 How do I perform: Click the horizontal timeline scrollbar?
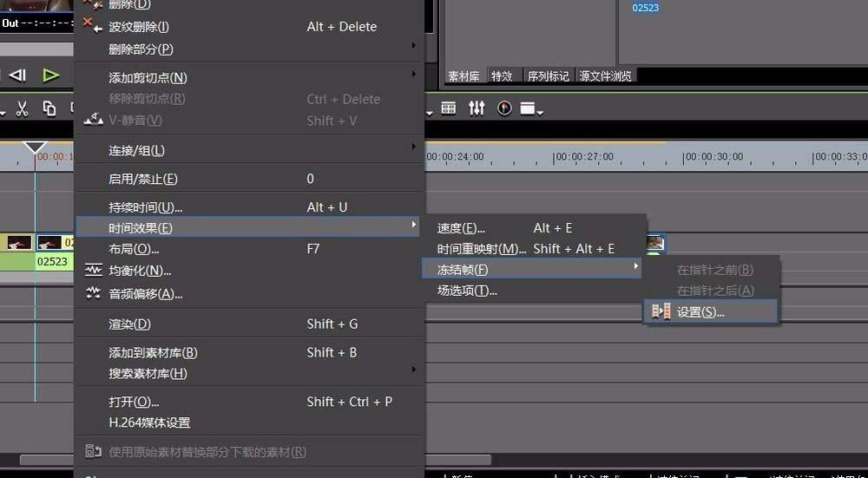[x=254, y=460]
